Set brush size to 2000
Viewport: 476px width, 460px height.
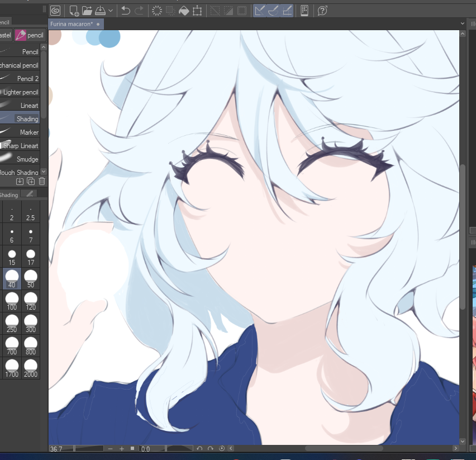(31, 368)
